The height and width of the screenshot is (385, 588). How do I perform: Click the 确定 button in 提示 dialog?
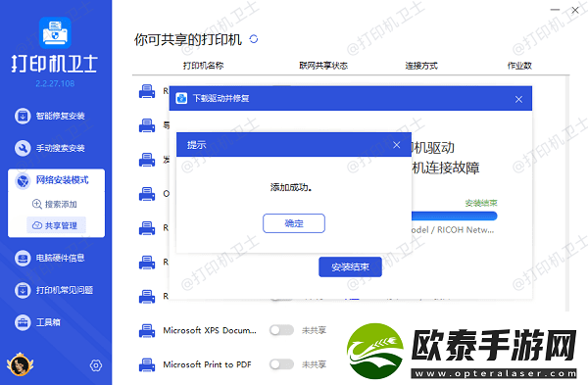[x=294, y=223]
